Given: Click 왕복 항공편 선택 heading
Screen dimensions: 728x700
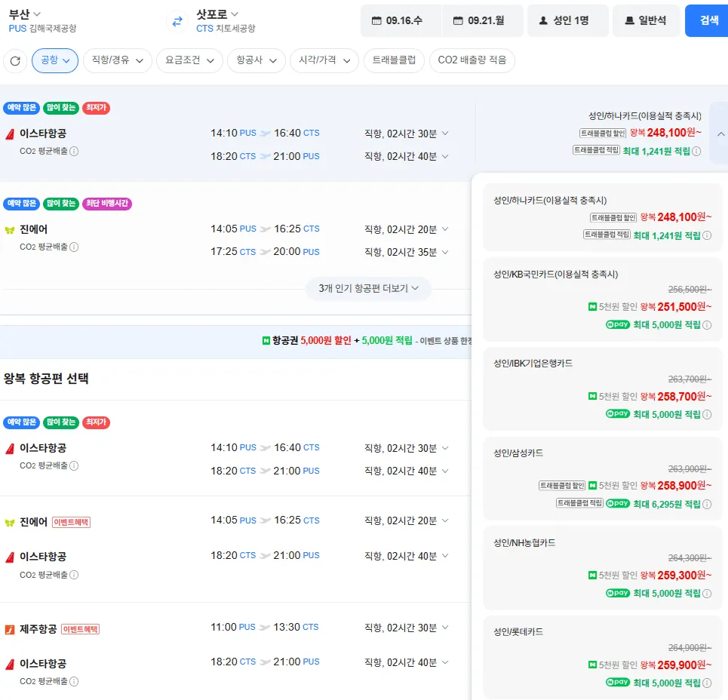Looking at the screenshot, I should [46, 379].
